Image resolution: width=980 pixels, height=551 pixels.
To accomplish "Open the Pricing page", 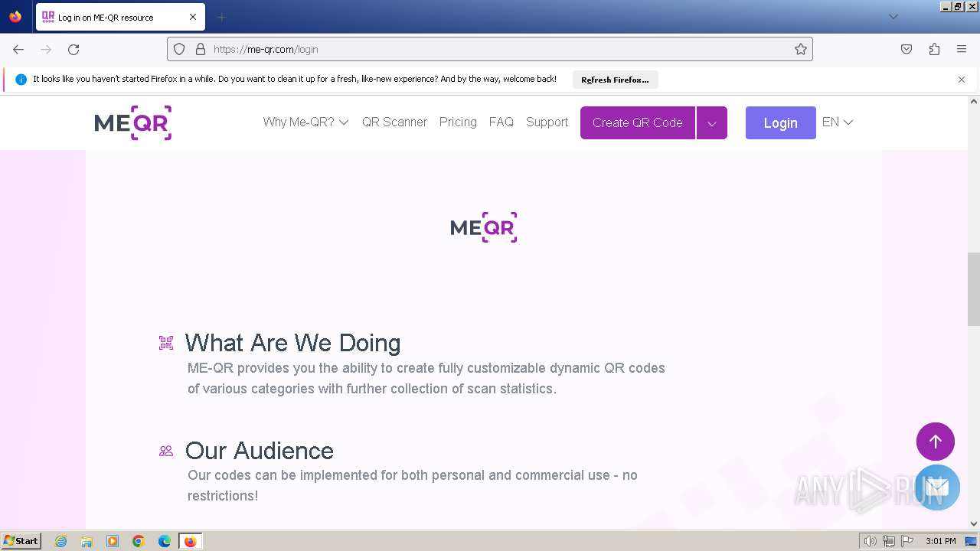I will click(458, 122).
